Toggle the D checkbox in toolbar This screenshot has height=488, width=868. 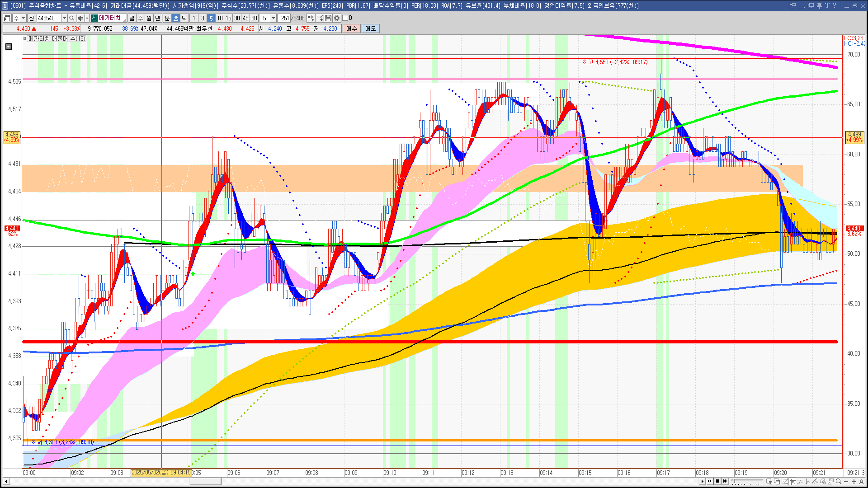[x=345, y=18]
